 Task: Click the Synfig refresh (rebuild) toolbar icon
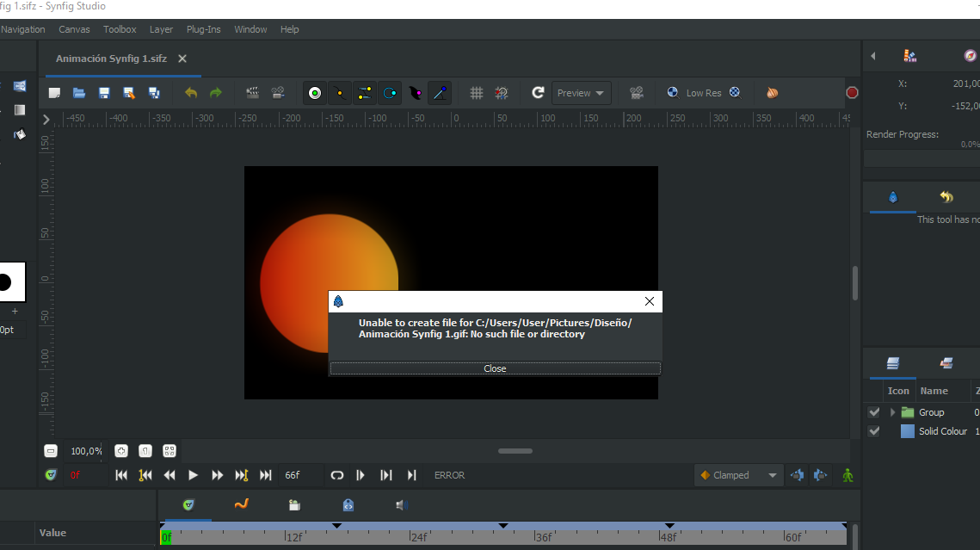537,92
